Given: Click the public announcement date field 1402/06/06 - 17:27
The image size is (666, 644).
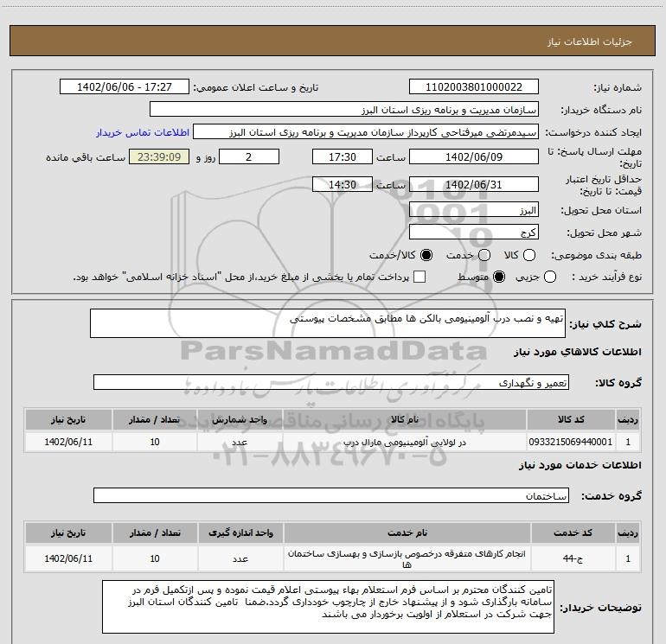Looking at the screenshot, I should [x=125, y=87].
